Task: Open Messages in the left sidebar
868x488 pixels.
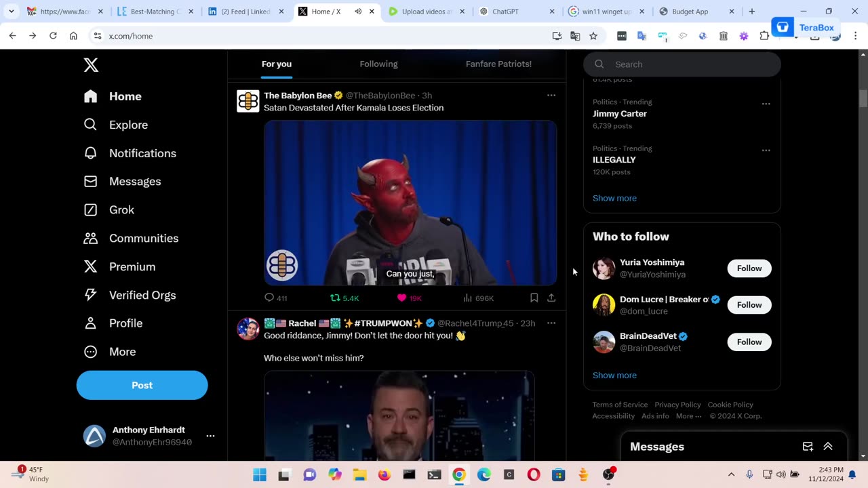Action: (122, 182)
